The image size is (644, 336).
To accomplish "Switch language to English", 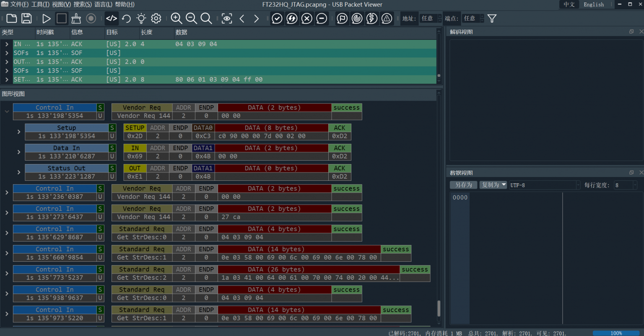I will pos(594,5).
